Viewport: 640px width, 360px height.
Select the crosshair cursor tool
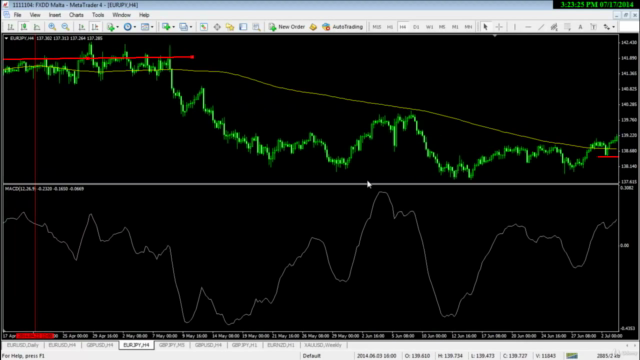click(499, 27)
